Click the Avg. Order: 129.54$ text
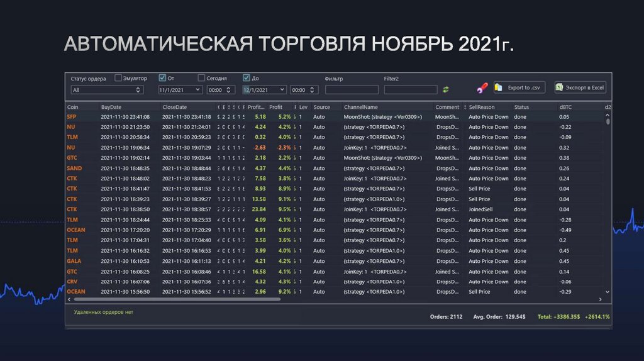Image resolution: width=644 pixels, height=361 pixels. click(499, 316)
